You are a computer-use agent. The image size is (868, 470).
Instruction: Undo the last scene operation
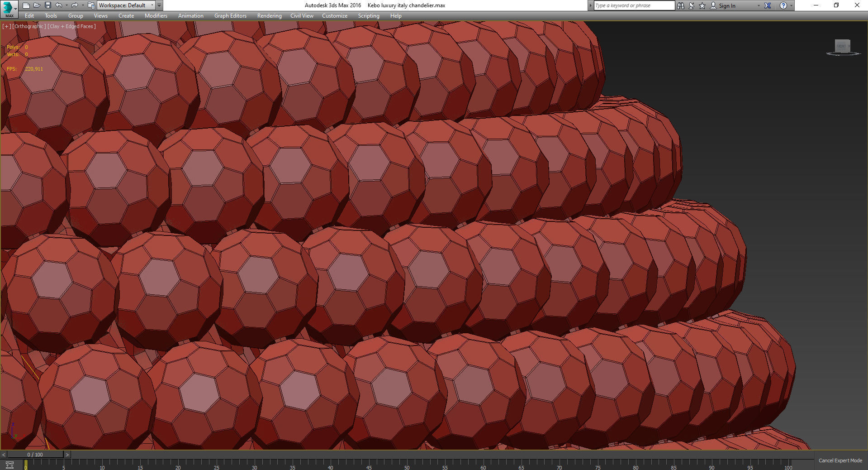pyautogui.click(x=59, y=5)
